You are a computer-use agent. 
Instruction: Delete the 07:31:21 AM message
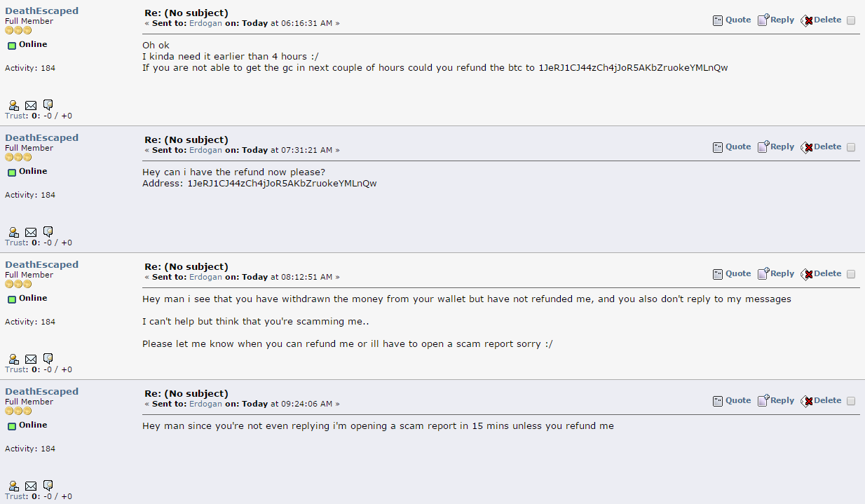pos(821,147)
